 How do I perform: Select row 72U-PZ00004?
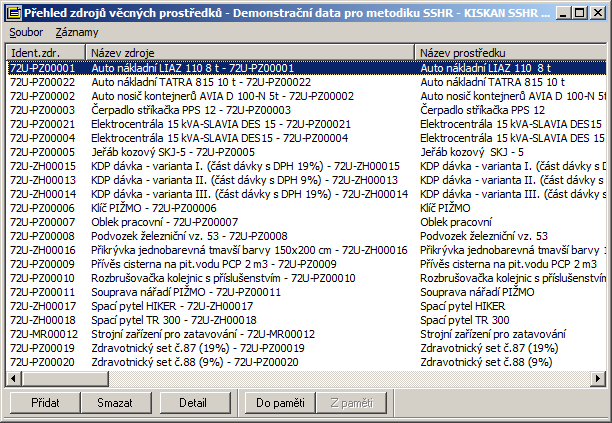click(x=306, y=138)
